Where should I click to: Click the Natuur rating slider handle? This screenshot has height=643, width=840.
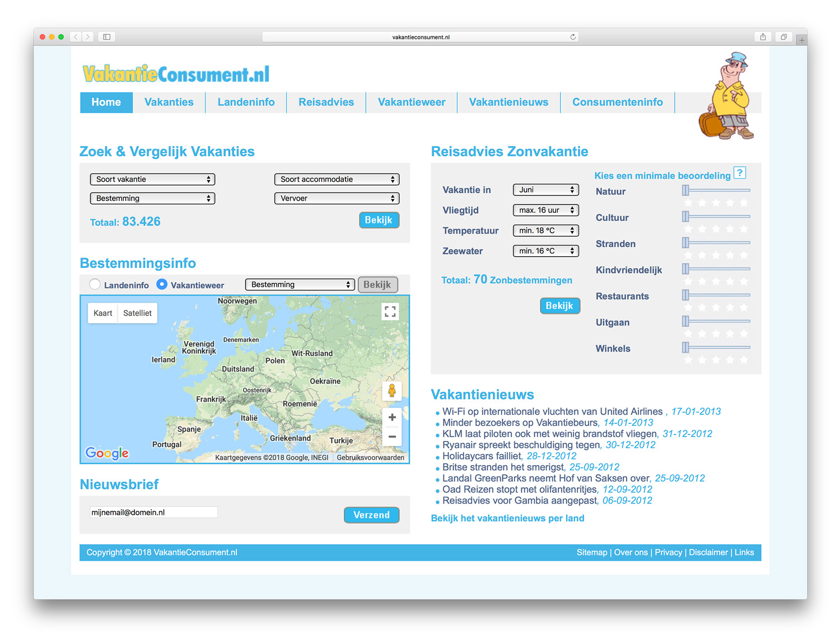[685, 190]
